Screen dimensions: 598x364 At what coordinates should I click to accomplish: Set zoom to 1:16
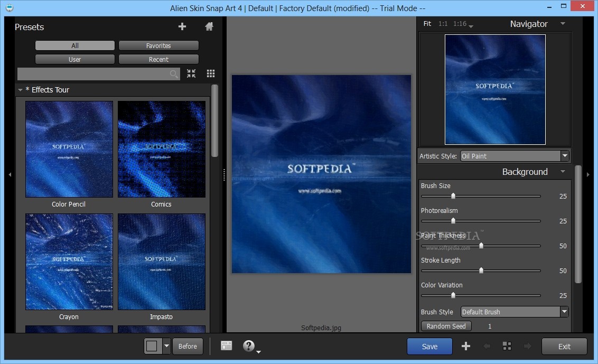(x=460, y=24)
